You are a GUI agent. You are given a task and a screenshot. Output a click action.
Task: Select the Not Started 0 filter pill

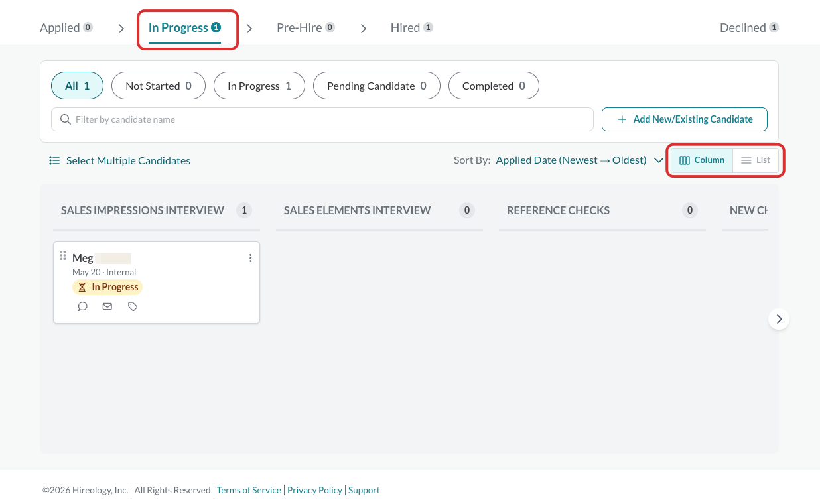coord(159,86)
